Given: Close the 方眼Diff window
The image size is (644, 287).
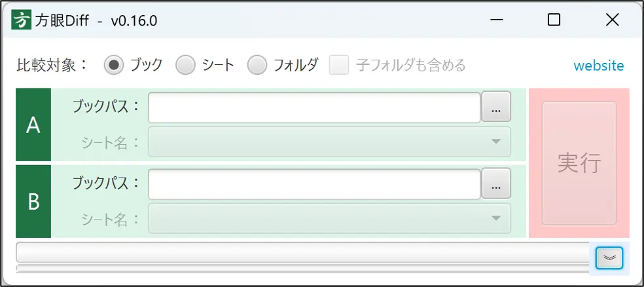Looking at the screenshot, I should [x=612, y=20].
